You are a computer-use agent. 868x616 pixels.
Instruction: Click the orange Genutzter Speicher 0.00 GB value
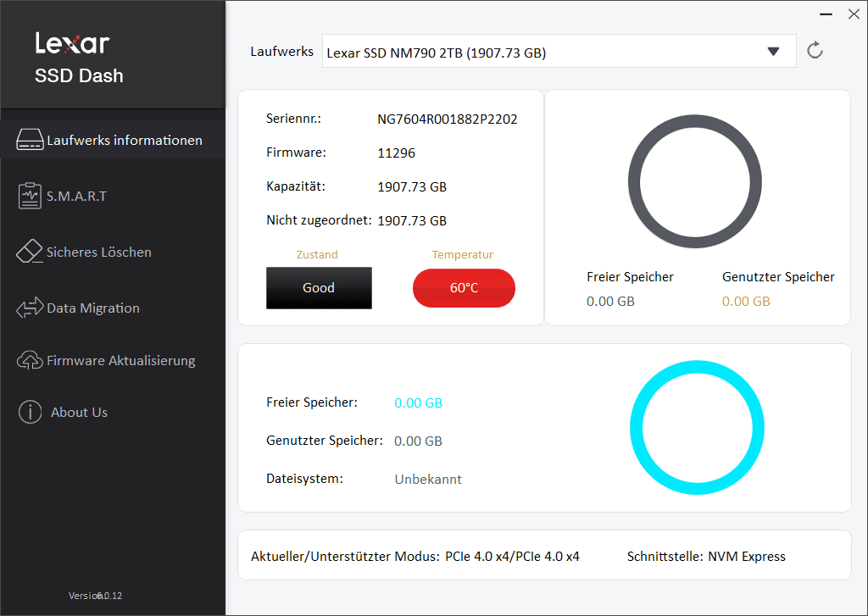tap(746, 301)
